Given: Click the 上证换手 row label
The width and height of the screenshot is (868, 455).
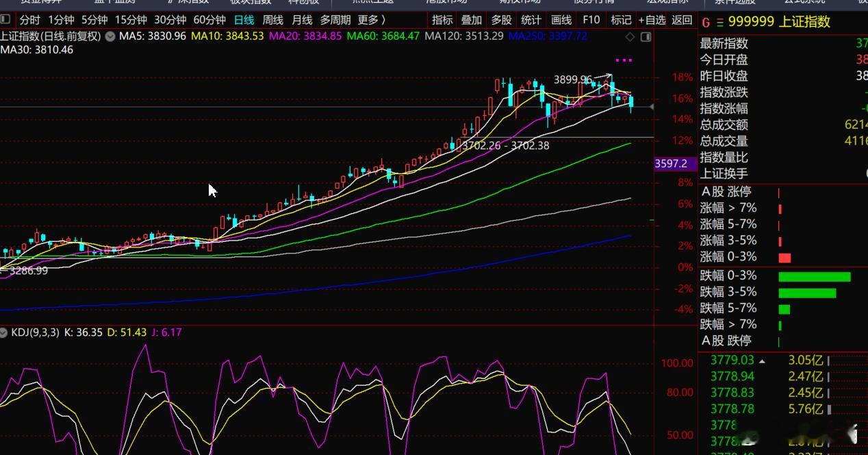Looking at the screenshot, I should 724,174.
